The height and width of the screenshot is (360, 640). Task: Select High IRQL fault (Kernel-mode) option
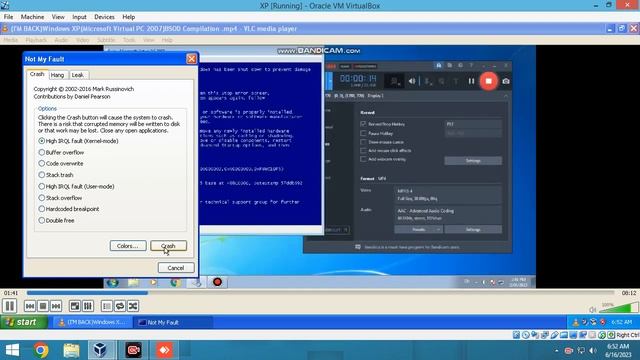[x=78, y=141]
